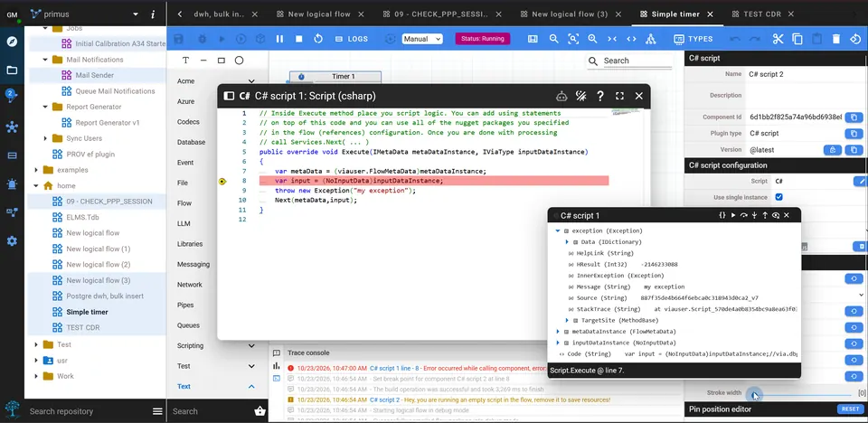Click the format code wand icon

click(x=580, y=96)
